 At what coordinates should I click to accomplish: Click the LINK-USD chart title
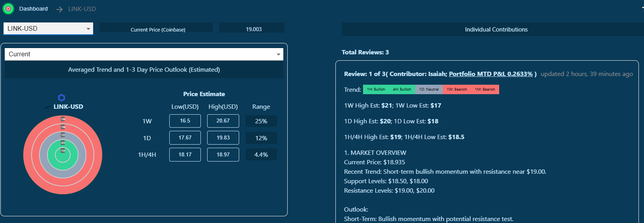(68, 107)
